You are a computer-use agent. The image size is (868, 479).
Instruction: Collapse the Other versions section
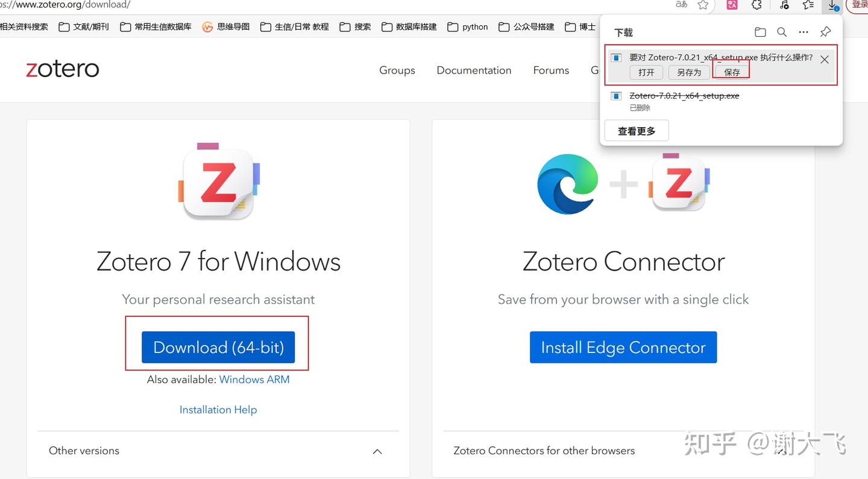pos(377,451)
